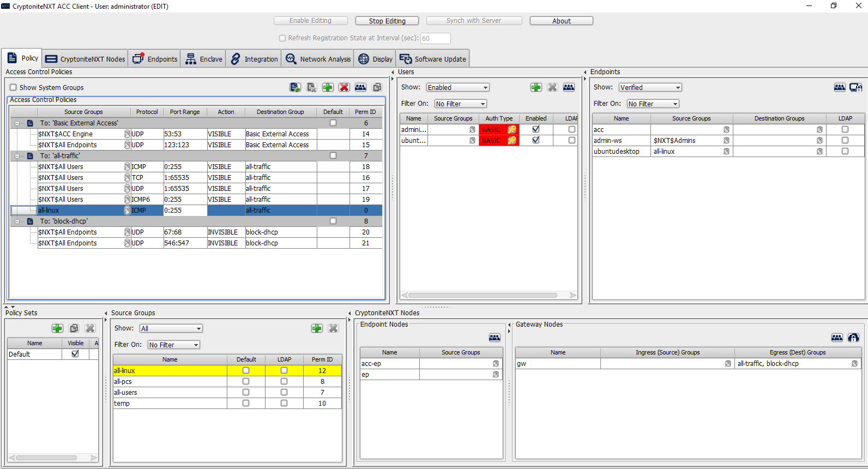Viewport: 868px width, 469px height.
Task: Click the Policy Sets horizontal scrollbar
Action: pos(52,458)
